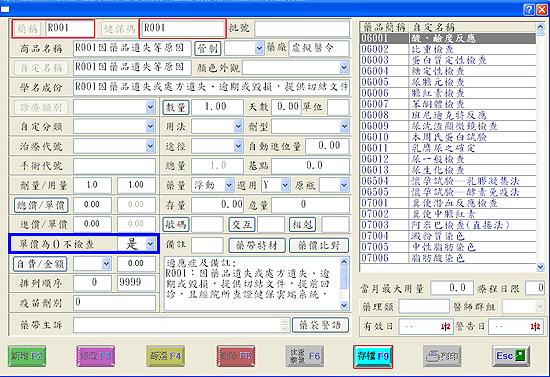Open 藥量 dropdown showing 浮動
The height and width of the screenshot is (377, 550).
(x=229, y=185)
